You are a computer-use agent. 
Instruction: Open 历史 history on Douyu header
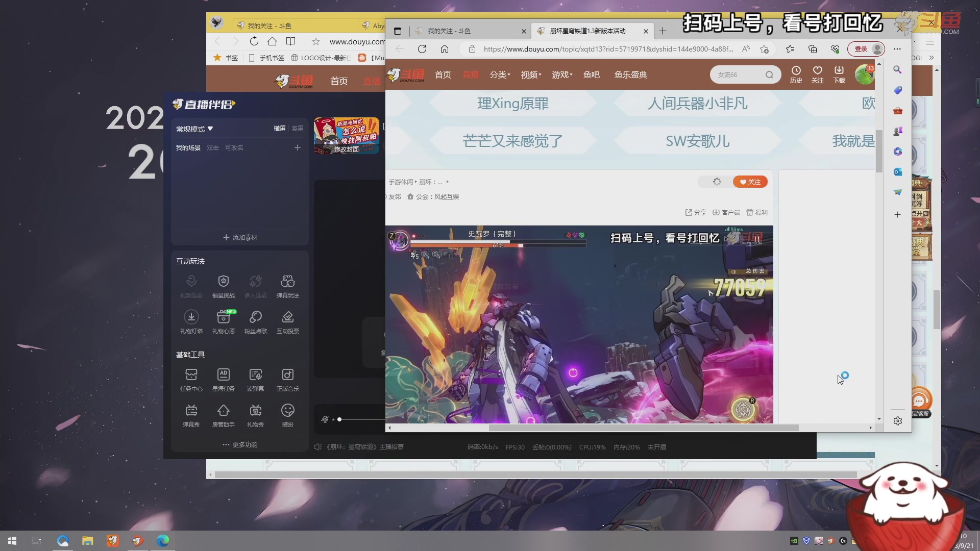click(796, 74)
